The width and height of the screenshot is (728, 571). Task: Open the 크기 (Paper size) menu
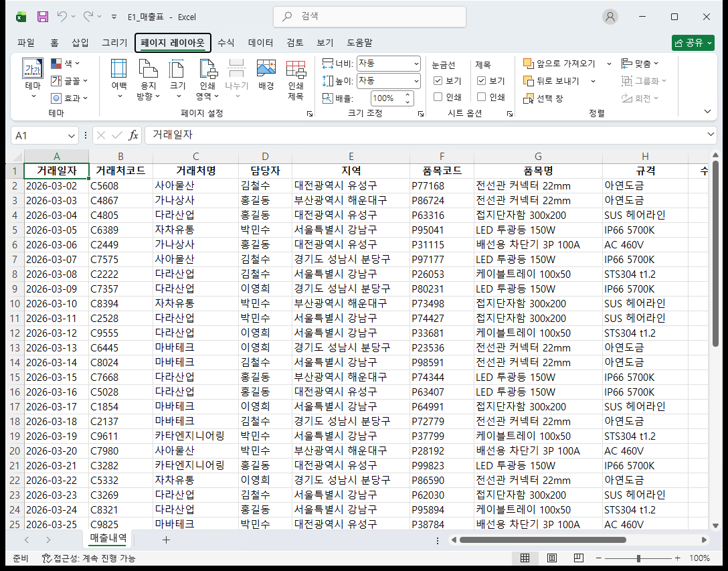tap(177, 78)
